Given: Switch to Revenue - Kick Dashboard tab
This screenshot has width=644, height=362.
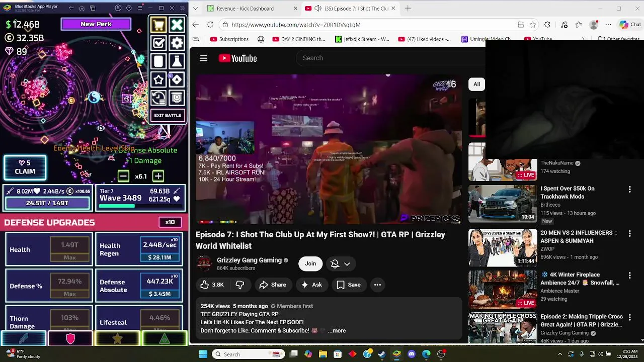Looking at the screenshot, I should tap(245, 9).
